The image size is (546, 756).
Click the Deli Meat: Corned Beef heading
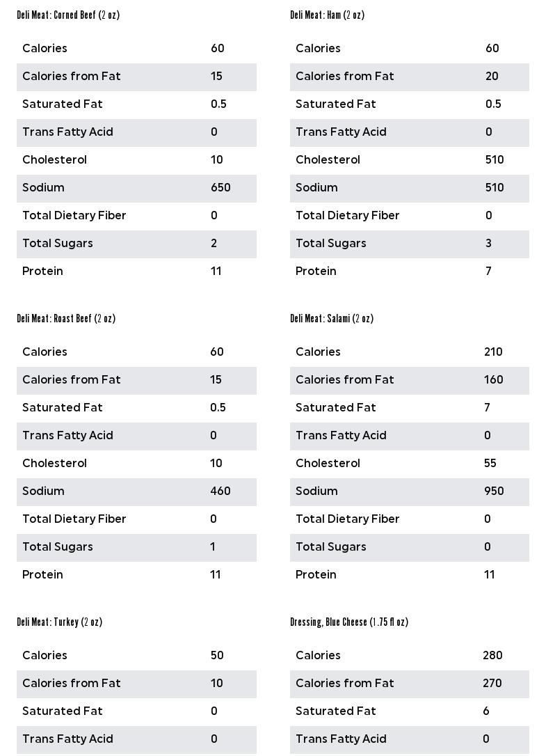(68, 15)
